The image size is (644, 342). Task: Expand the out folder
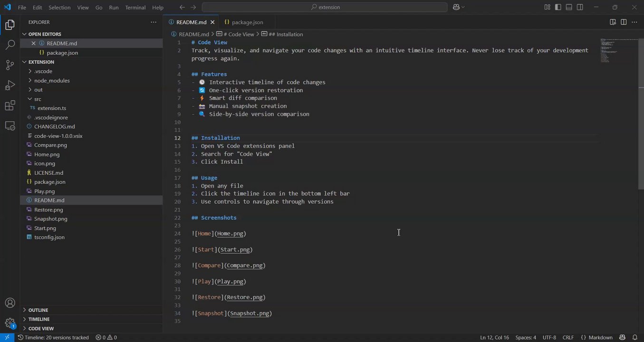[x=91, y=90]
